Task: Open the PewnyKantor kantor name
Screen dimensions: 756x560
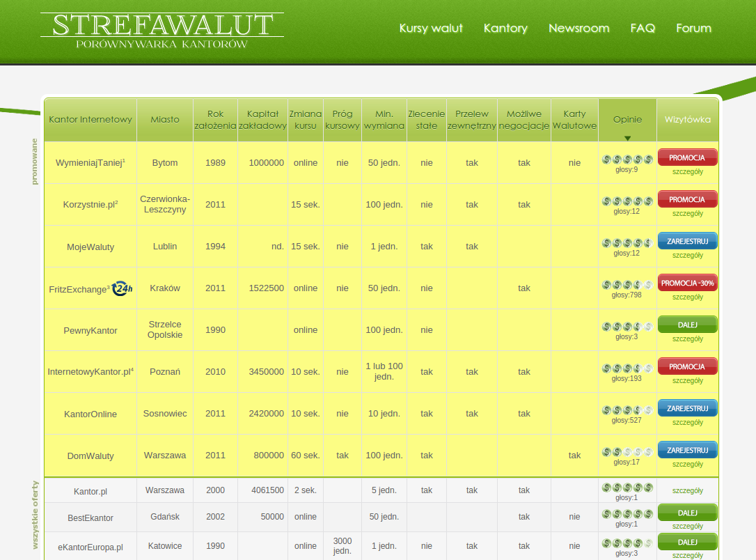Action: click(90, 330)
